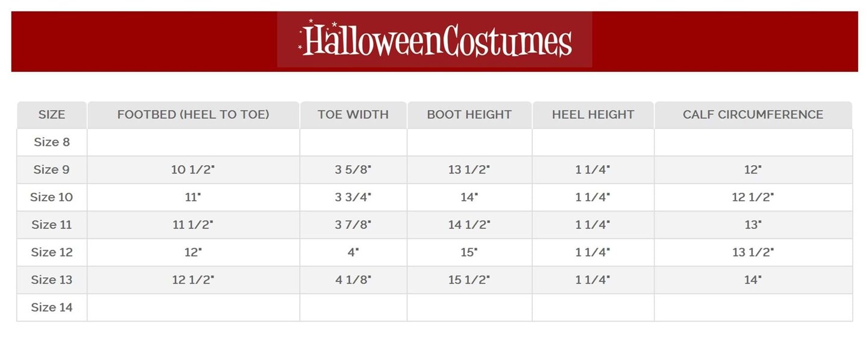Select the Size 13 row label
868x338 pixels.
pyautogui.click(x=52, y=280)
